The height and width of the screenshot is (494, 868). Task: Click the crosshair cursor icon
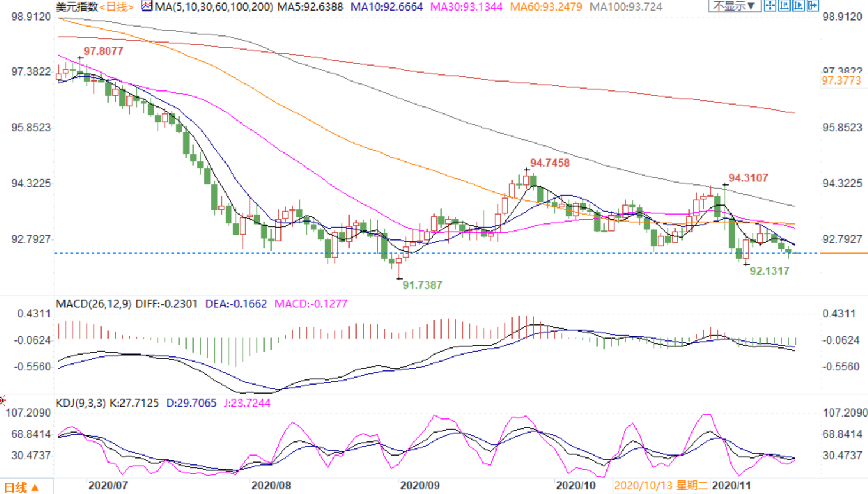click(770, 5)
